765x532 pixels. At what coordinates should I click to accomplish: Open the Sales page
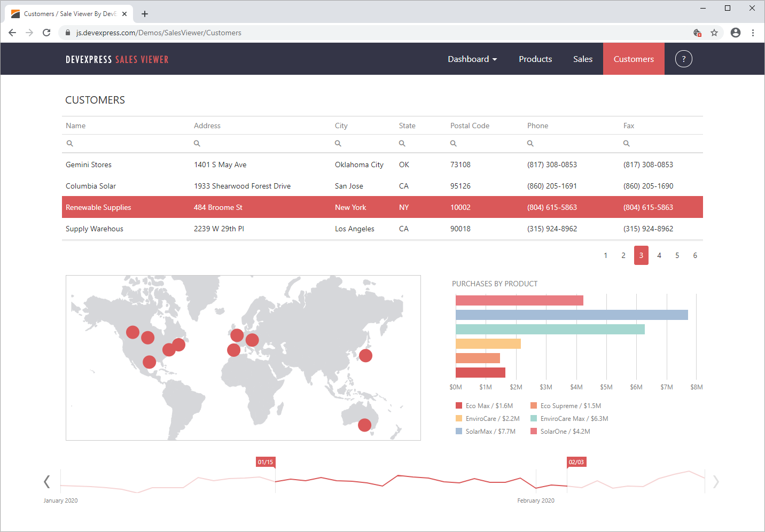(583, 59)
